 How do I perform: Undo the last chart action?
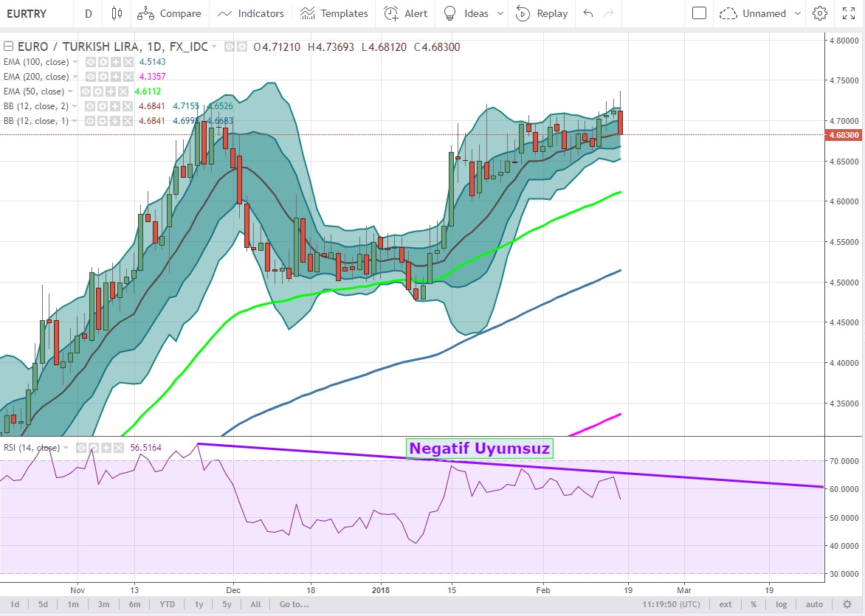tap(587, 13)
